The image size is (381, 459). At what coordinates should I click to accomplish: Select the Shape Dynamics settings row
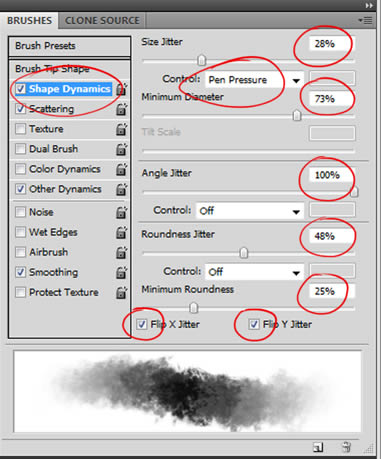point(69,89)
